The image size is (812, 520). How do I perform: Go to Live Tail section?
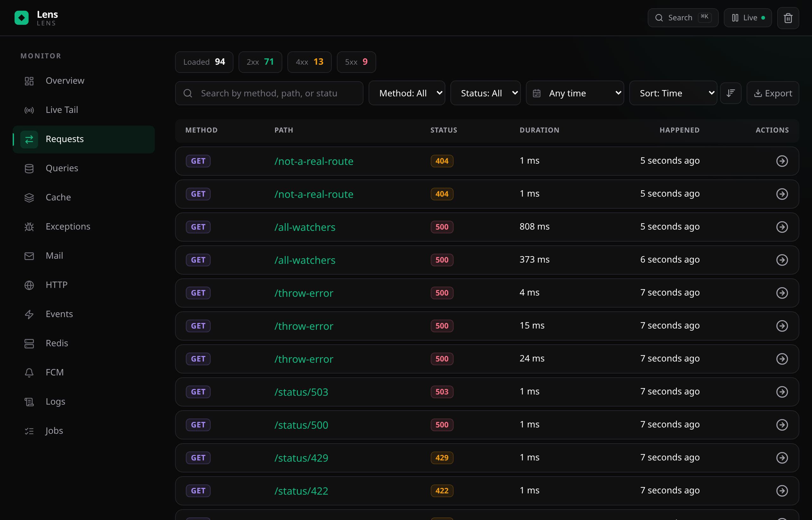[x=84, y=110]
